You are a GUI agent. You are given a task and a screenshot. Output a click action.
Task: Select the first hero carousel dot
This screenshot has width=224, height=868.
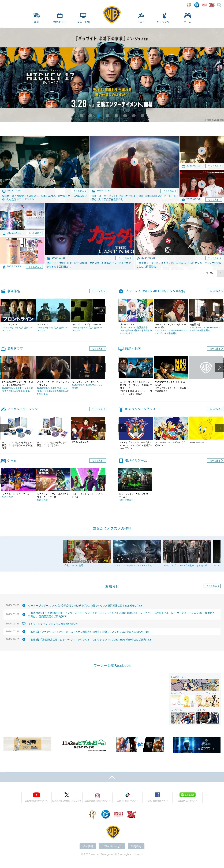coord(81,116)
